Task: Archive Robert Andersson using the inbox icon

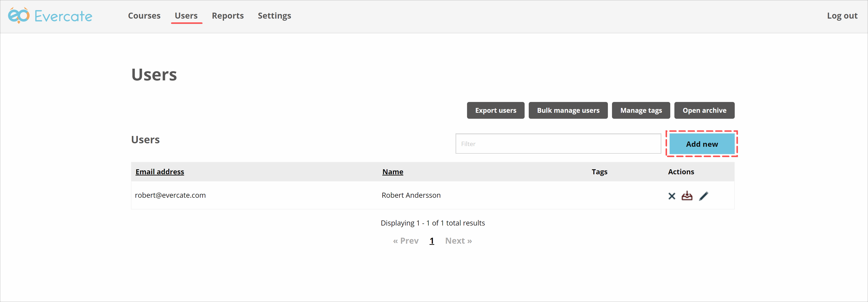Action: tap(687, 196)
